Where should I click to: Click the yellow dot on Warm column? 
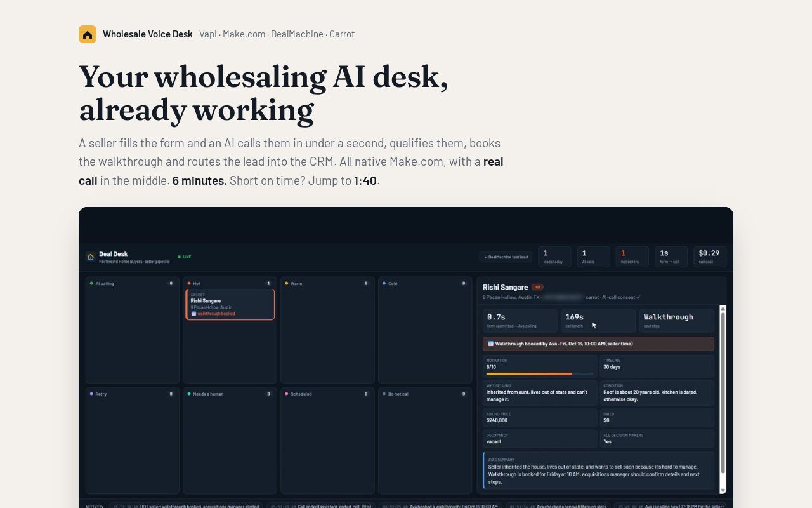pyautogui.click(x=287, y=283)
